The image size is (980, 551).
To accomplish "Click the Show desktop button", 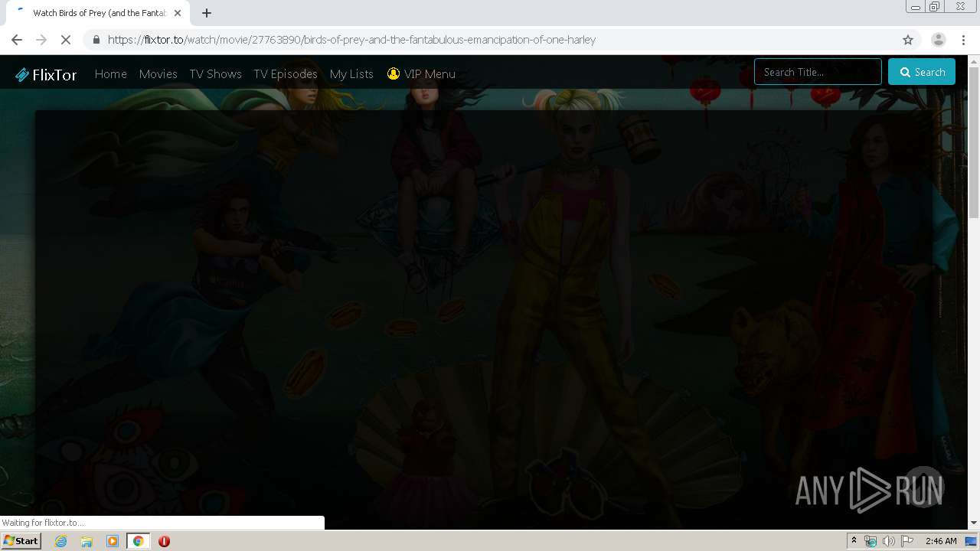I will [972, 541].
